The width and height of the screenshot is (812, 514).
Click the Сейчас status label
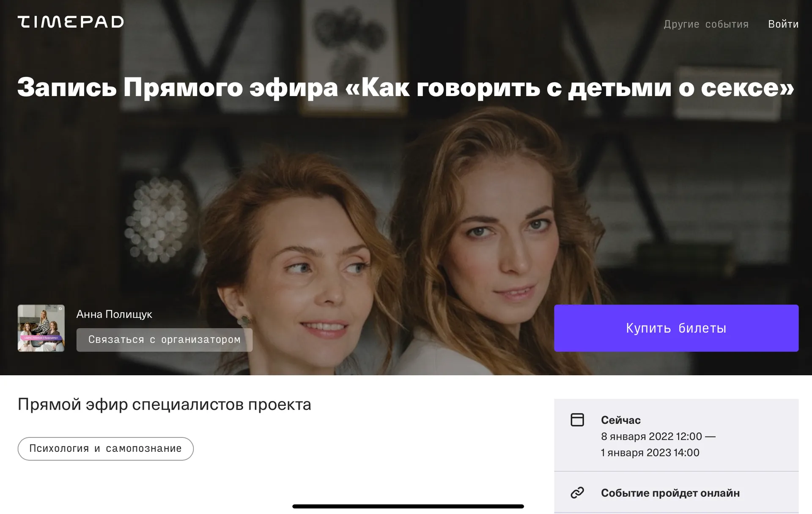tap(620, 420)
